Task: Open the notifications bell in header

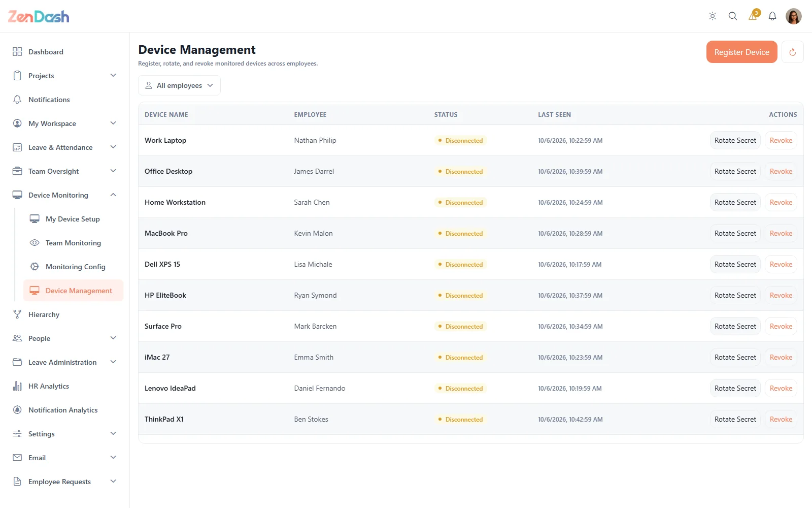Action: pos(772,16)
